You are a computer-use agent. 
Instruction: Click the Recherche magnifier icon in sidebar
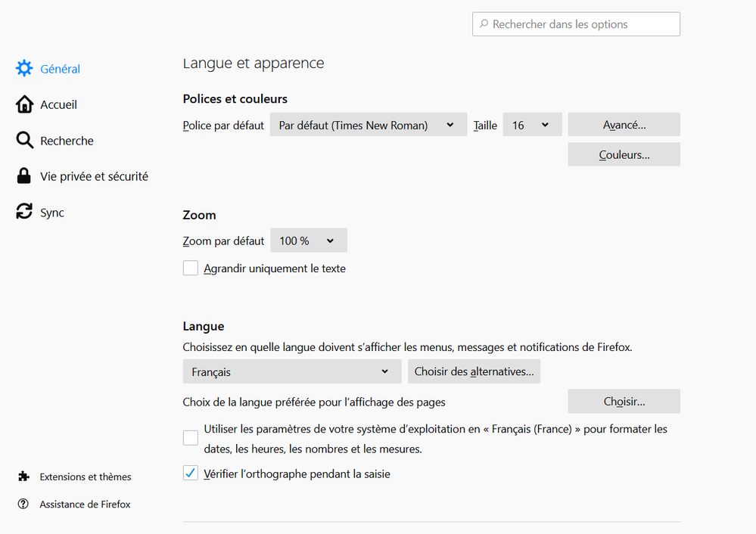tap(24, 141)
